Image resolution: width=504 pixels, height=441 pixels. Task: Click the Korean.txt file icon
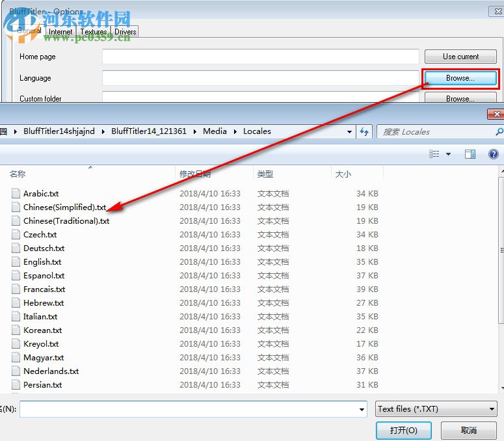(16, 330)
